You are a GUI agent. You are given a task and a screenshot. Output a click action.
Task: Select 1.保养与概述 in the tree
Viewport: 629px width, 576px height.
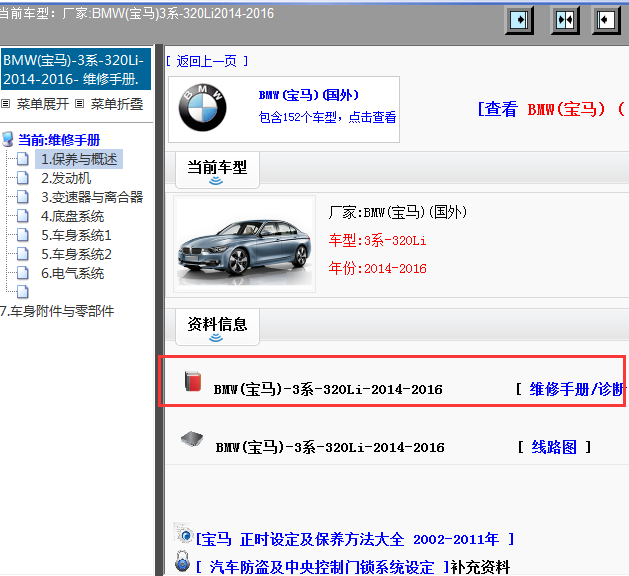[79, 159]
